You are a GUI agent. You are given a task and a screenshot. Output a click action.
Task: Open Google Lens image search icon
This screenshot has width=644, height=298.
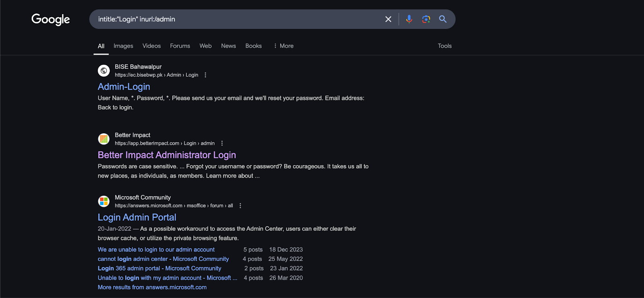click(426, 19)
